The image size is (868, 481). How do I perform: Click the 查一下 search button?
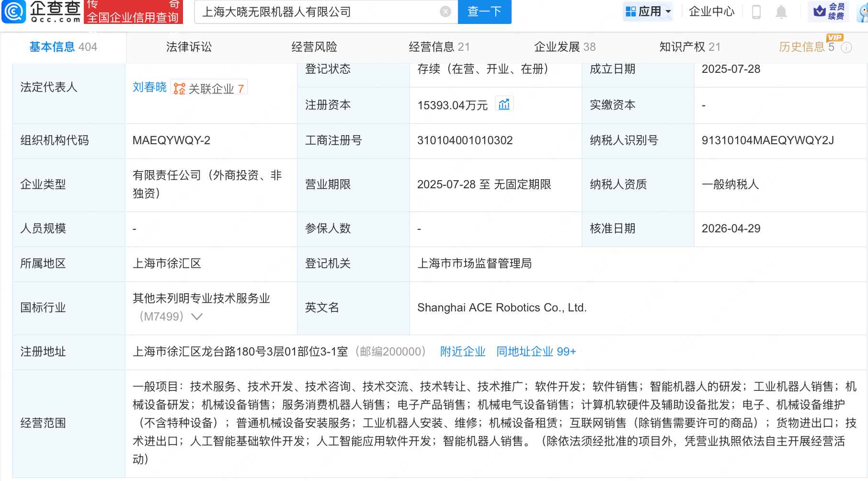484,11
